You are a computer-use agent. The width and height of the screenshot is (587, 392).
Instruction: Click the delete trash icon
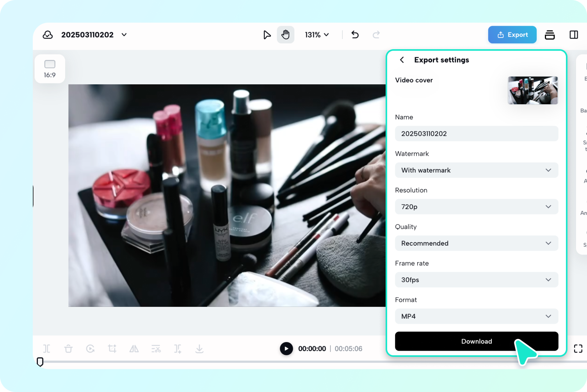68,349
